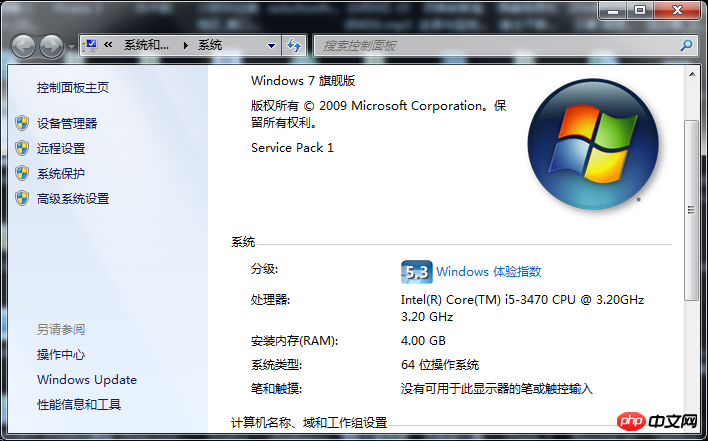Select the 系统 breadcrumb segment
Image resolution: width=708 pixels, height=441 pixels.
point(210,45)
